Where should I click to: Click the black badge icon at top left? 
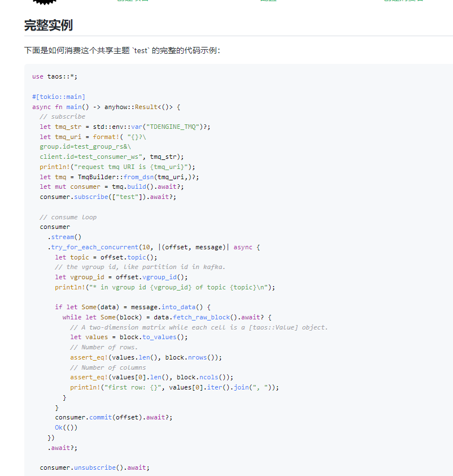[44, 2]
